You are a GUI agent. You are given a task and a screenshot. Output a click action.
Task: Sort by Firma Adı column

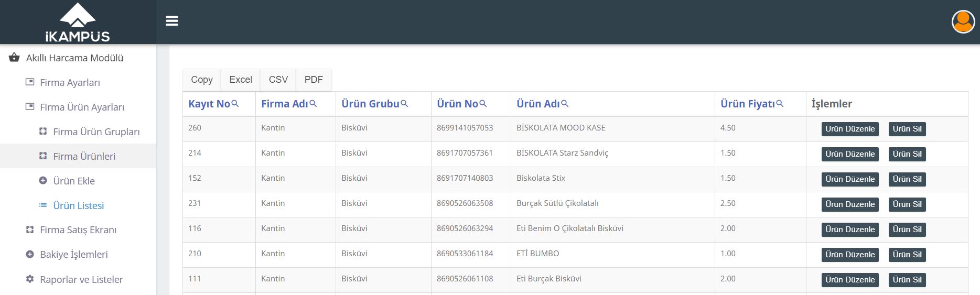(285, 104)
